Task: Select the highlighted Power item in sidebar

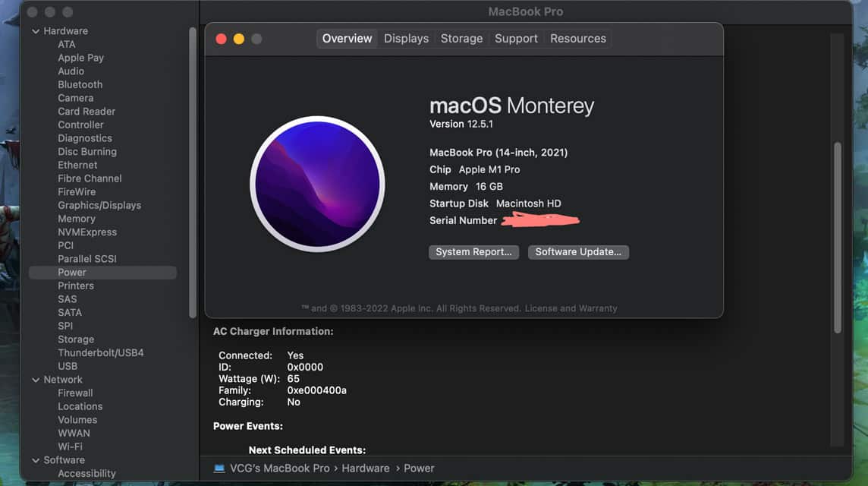Action: (103, 273)
